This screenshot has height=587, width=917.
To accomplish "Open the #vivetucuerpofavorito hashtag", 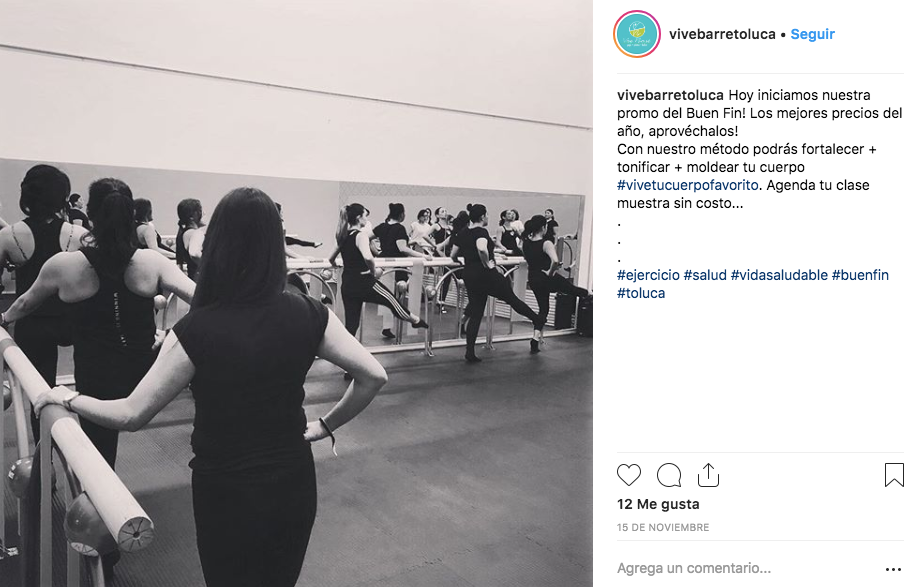I will point(687,185).
